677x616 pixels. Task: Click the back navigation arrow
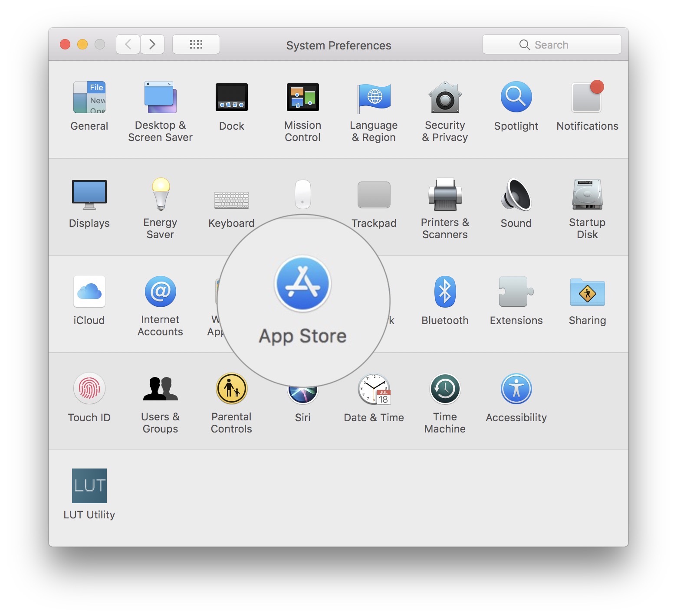coord(128,44)
